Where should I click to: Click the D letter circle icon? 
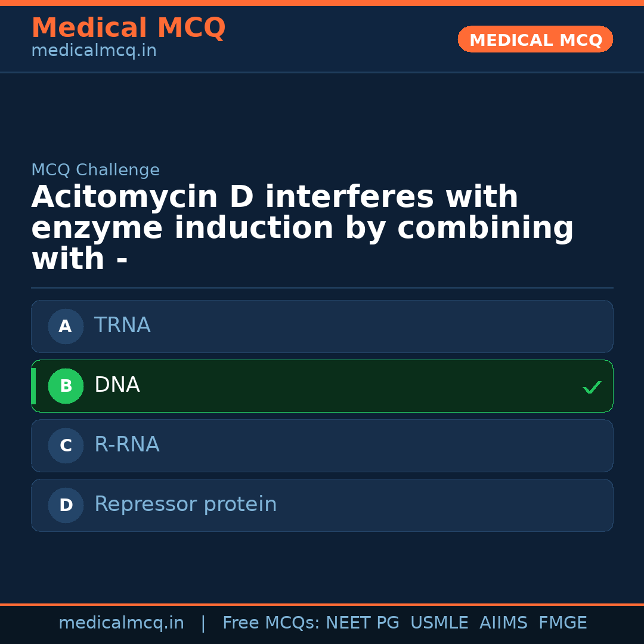[66, 505]
